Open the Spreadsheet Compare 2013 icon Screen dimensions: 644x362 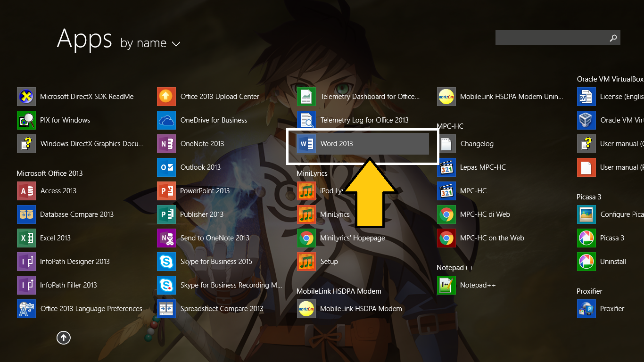point(166,309)
